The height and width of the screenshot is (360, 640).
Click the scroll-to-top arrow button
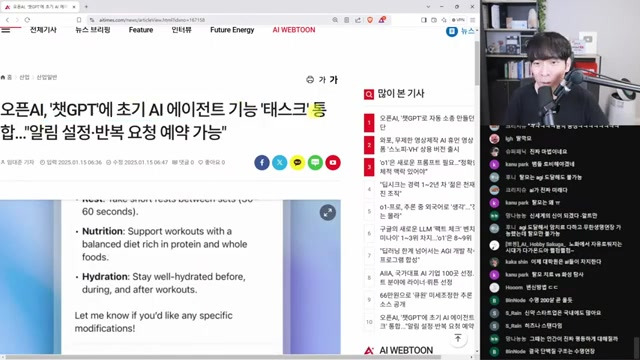(x=458, y=338)
